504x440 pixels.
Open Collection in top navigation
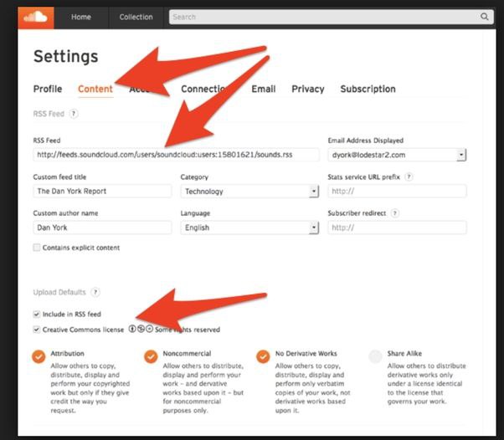136,17
